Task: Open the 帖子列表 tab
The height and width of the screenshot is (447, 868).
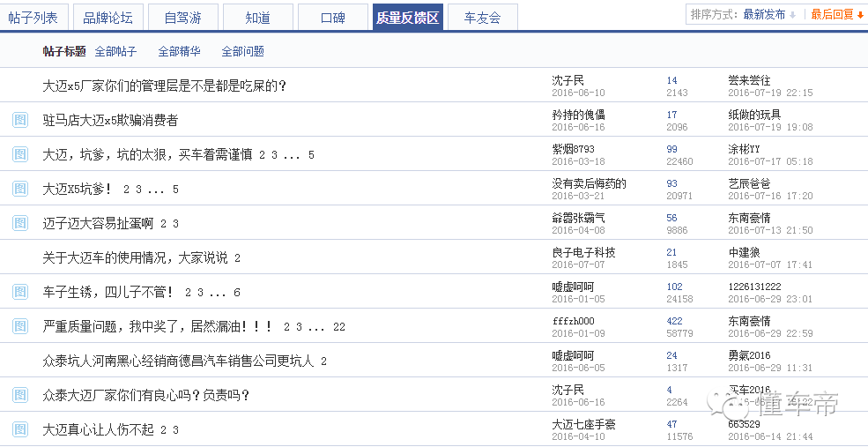Action: 33,18
